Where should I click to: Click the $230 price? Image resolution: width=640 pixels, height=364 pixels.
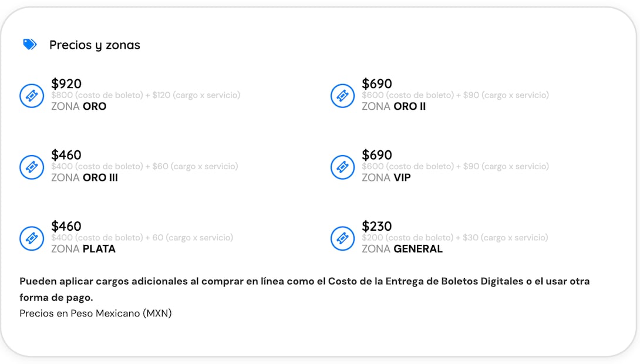click(x=377, y=227)
